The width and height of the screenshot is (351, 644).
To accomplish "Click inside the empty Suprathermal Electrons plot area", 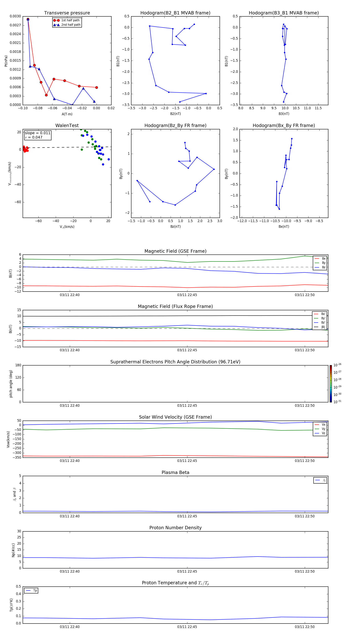I will point(175,383).
